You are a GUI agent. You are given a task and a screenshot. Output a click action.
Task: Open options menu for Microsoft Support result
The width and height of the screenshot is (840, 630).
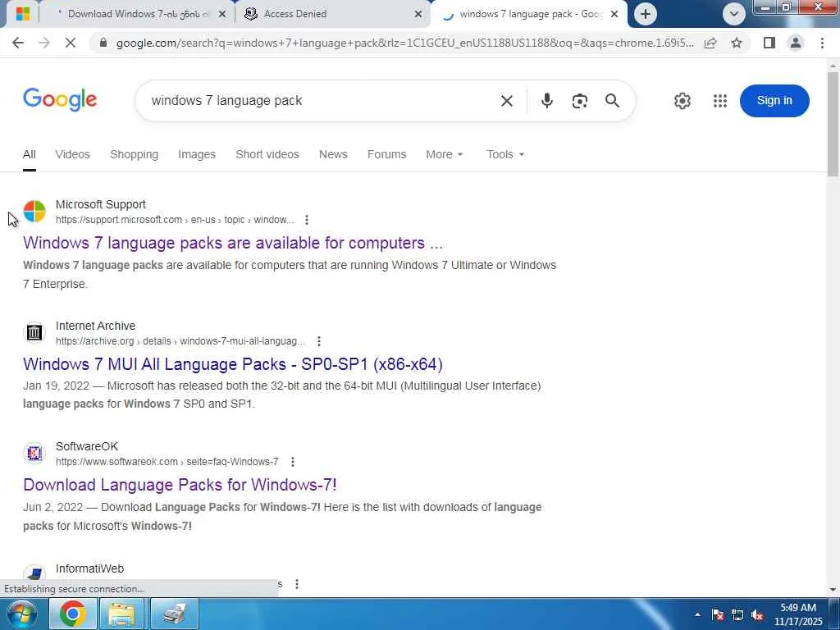click(307, 220)
